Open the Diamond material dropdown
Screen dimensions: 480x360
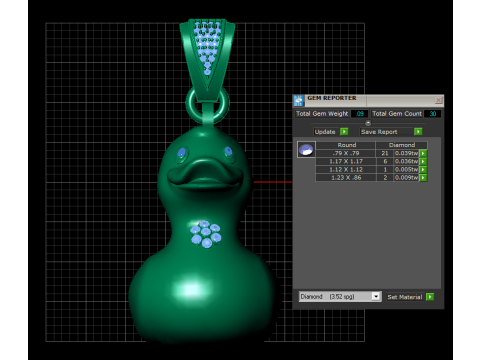pos(376,296)
